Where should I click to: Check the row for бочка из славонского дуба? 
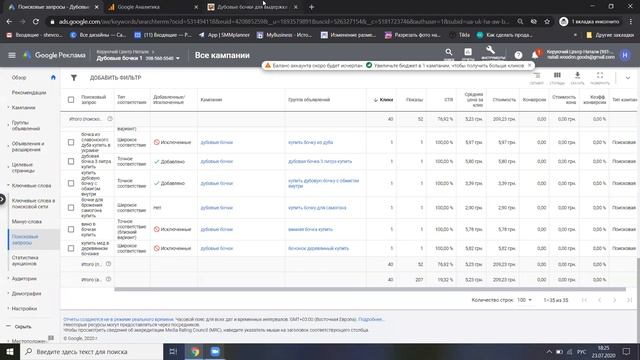[x=71, y=142]
